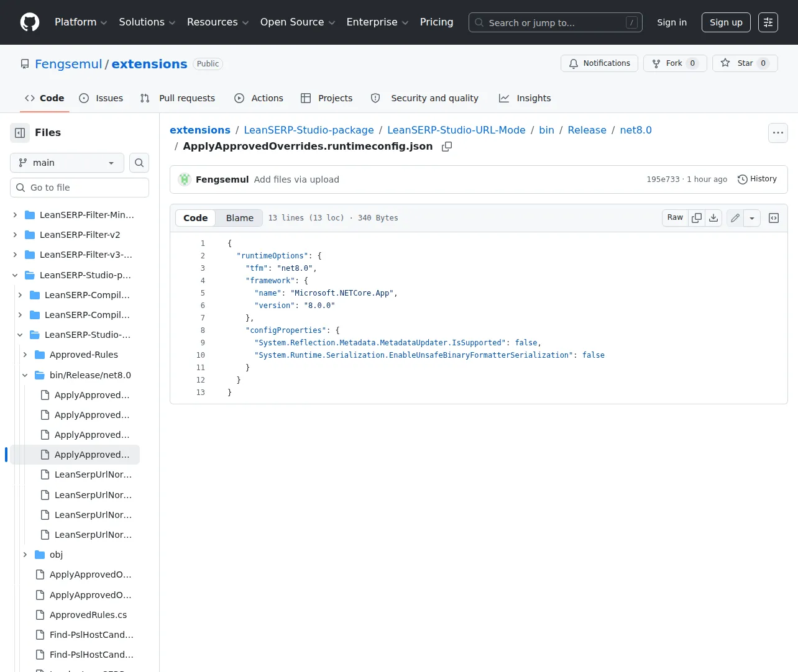Open Security and quality tab

click(x=424, y=98)
